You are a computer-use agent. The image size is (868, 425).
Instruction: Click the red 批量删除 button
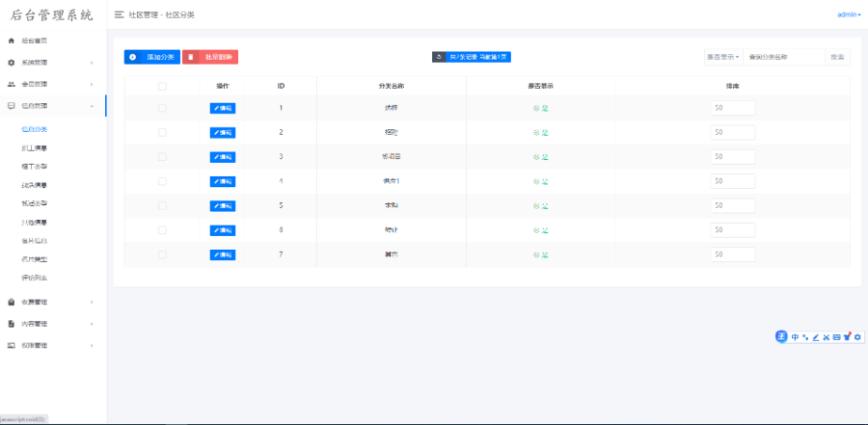click(x=210, y=57)
